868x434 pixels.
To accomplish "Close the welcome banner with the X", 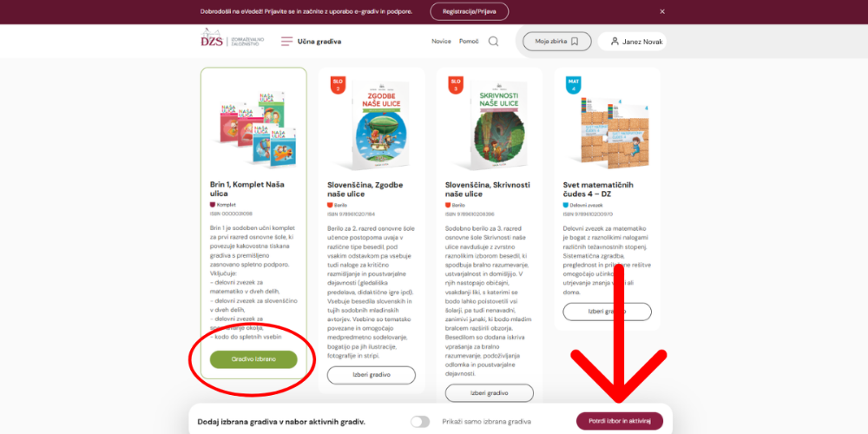I will 662,11.
